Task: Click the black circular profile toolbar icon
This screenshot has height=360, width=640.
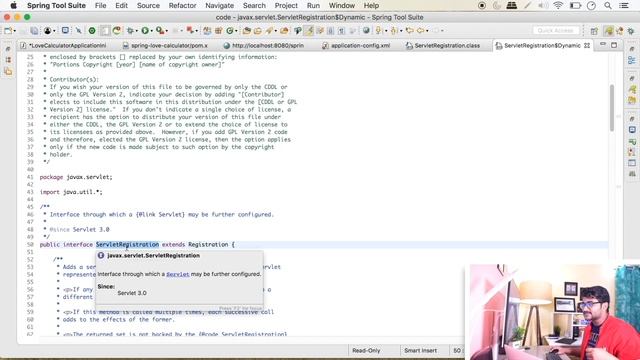Action: pos(47,31)
